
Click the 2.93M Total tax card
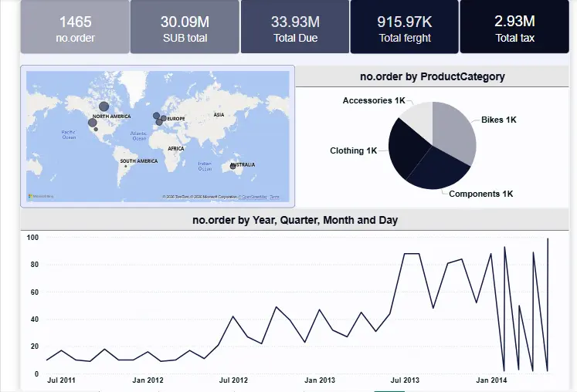514,27
